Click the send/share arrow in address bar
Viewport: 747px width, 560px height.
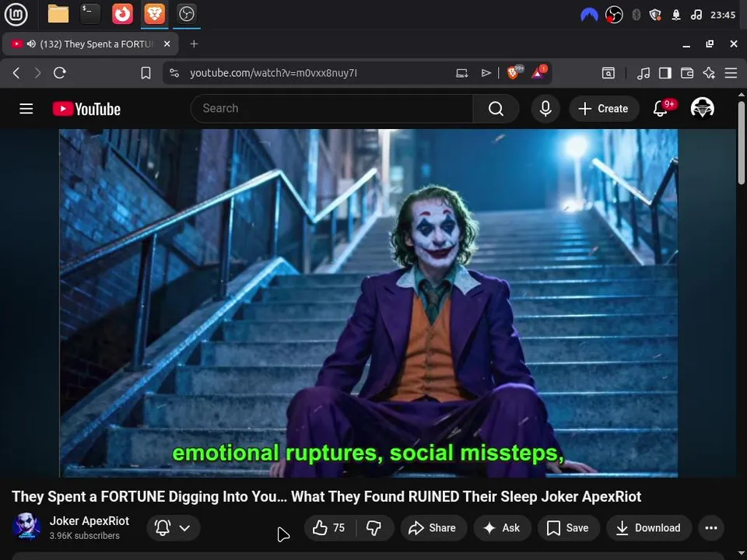coord(486,73)
